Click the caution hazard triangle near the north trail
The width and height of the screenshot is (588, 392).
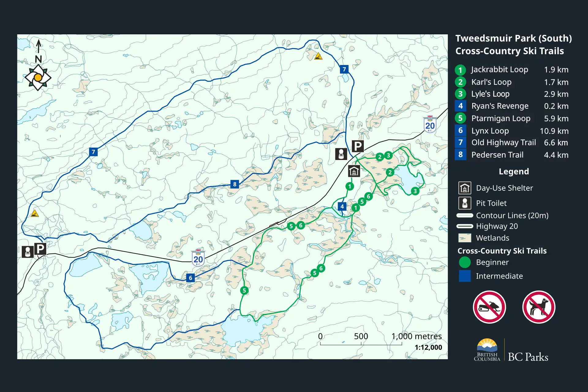[x=318, y=56]
